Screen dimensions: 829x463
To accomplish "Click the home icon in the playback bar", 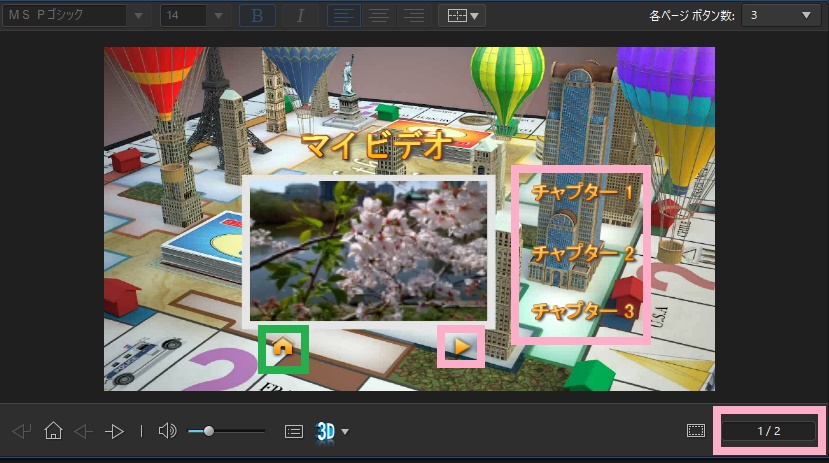I will point(54,431).
